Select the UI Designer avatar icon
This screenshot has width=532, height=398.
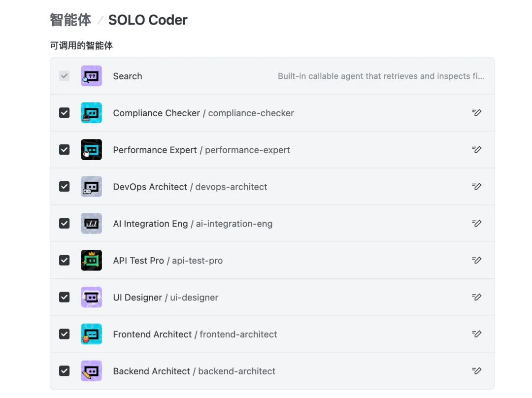91,297
